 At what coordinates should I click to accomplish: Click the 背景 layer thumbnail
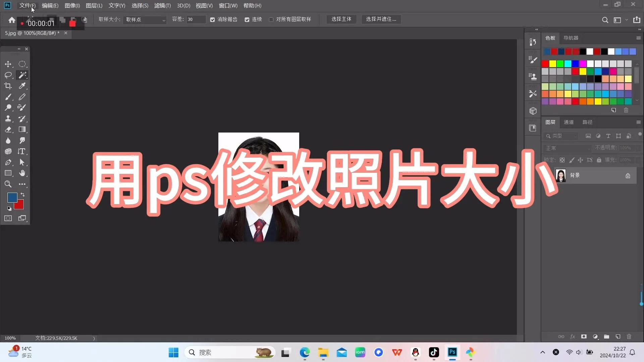click(560, 175)
